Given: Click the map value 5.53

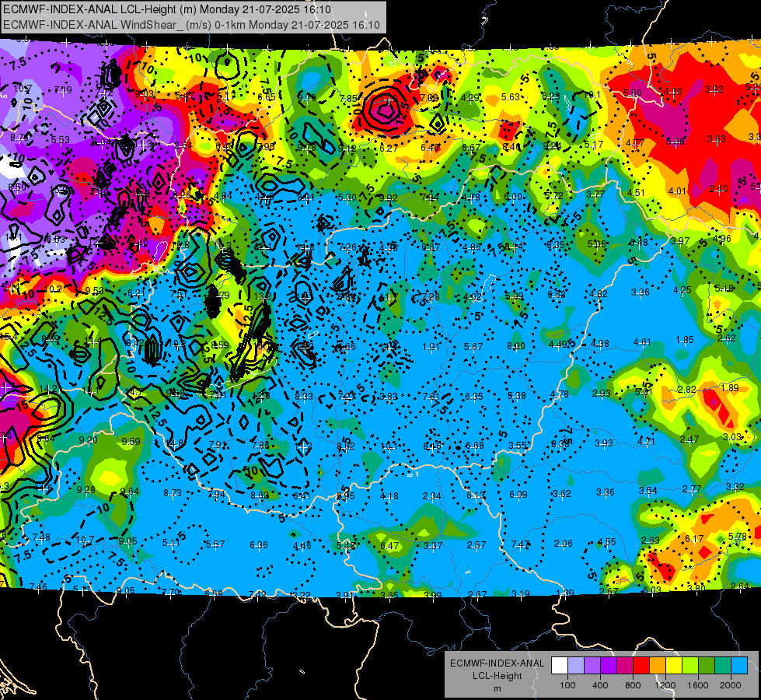Looking at the screenshot, I should click(61, 139).
